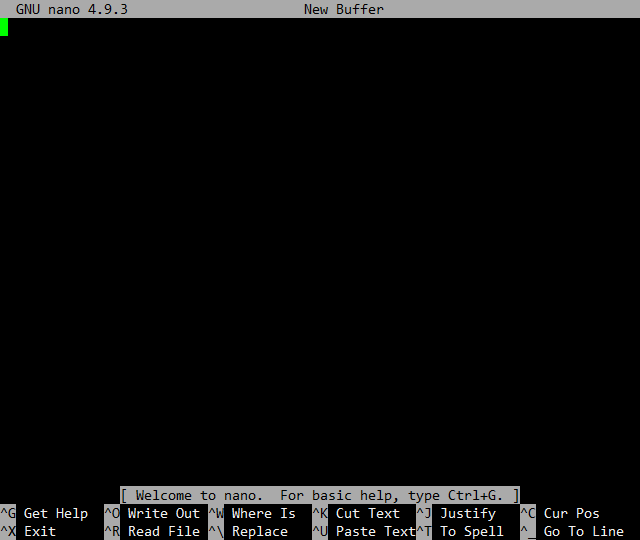Click the Exit shortcut label

pos(40,531)
